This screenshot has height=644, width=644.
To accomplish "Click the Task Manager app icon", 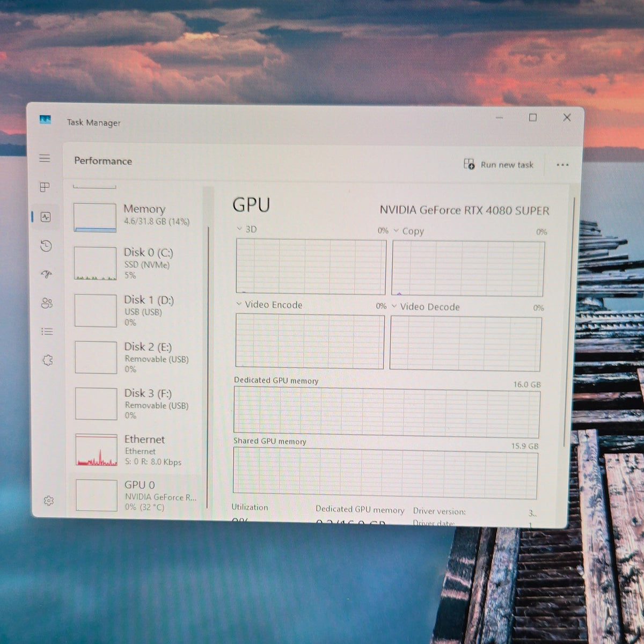I will [46, 119].
